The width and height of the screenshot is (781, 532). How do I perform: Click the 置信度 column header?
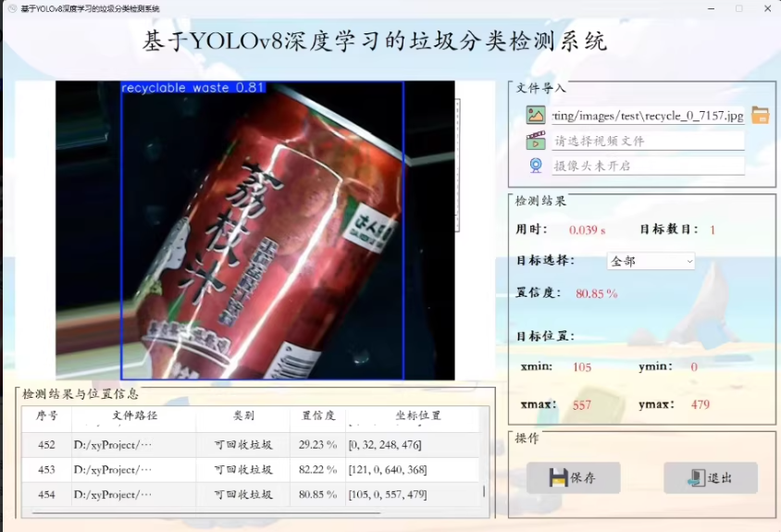(318, 416)
